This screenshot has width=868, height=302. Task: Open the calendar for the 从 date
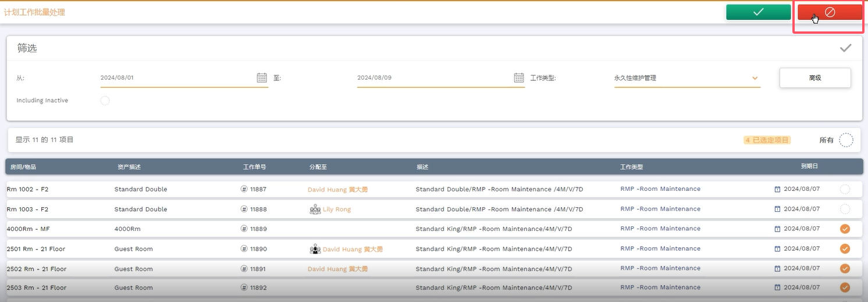(262, 77)
